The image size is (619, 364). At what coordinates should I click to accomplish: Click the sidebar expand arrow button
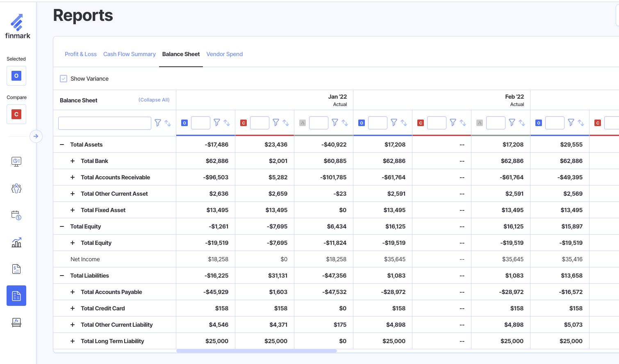click(x=36, y=136)
